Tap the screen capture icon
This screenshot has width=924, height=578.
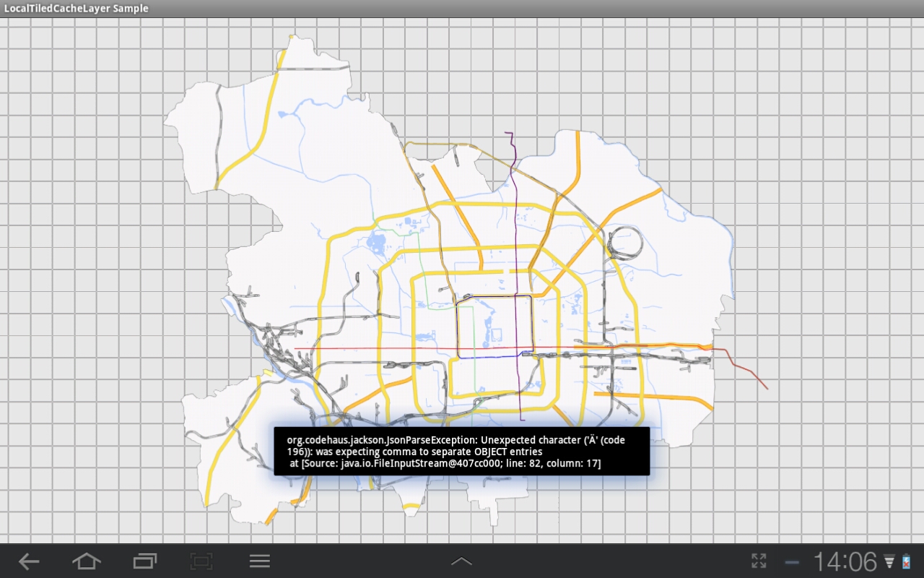(201, 561)
